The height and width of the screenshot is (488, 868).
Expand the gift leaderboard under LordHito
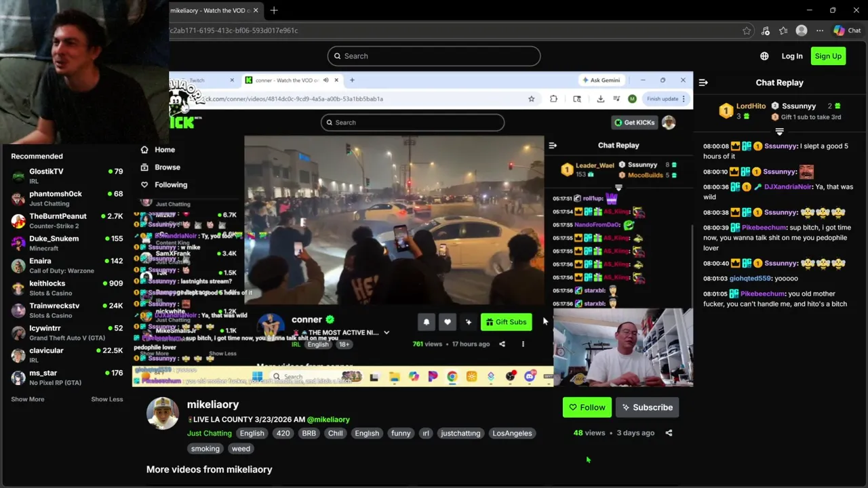(x=779, y=131)
